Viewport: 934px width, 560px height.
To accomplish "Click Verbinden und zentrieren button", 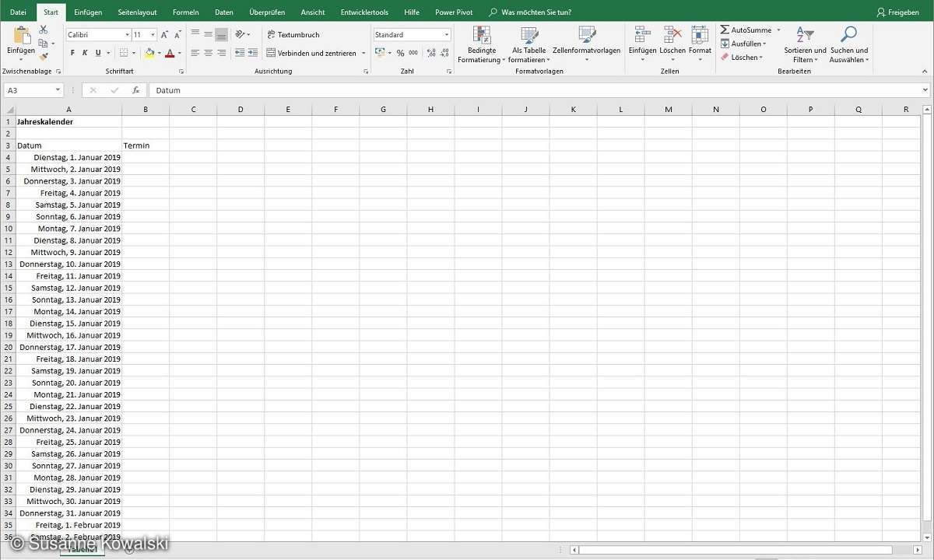I will pos(311,53).
